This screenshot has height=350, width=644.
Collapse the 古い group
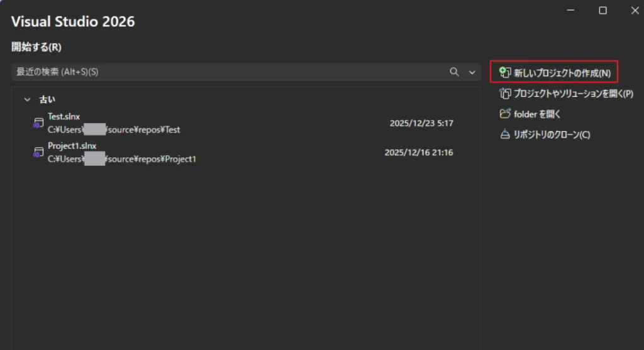coord(27,99)
